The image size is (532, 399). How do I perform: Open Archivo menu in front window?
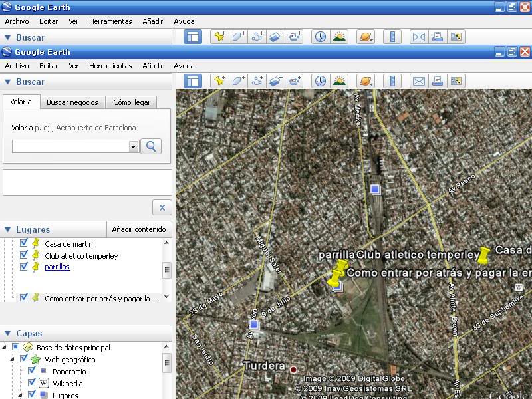click(x=17, y=66)
